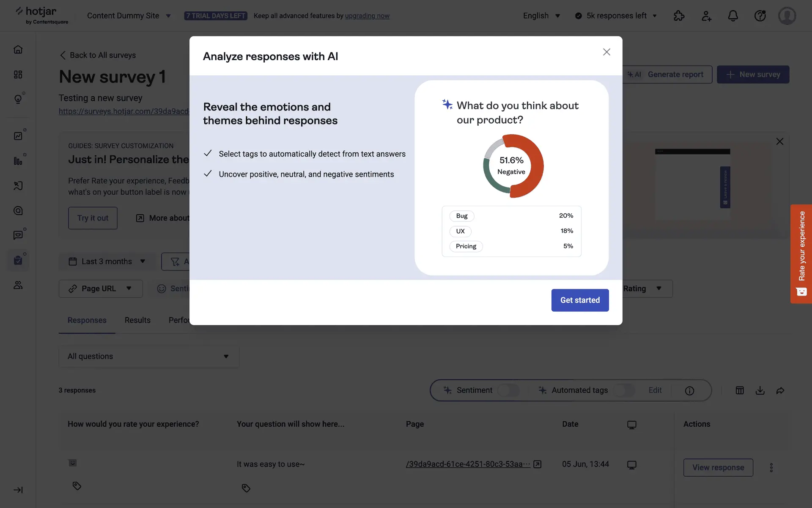This screenshot has height=508, width=812.
Task: Open the English language dropdown
Action: coord(541,16)
